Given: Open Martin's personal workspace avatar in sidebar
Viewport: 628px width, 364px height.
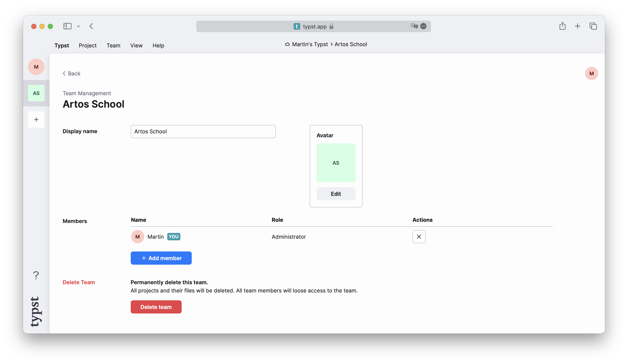Looking at the screenshot, I should click(36, 67).
